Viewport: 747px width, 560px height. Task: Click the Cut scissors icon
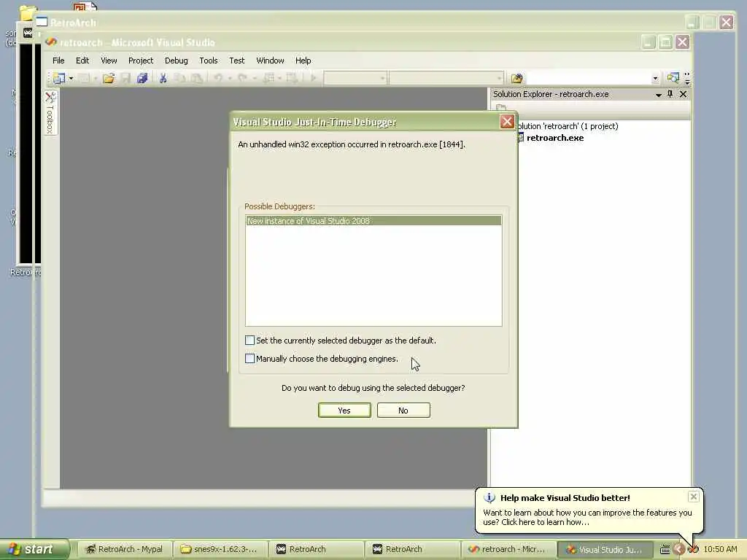coord(163,77)
